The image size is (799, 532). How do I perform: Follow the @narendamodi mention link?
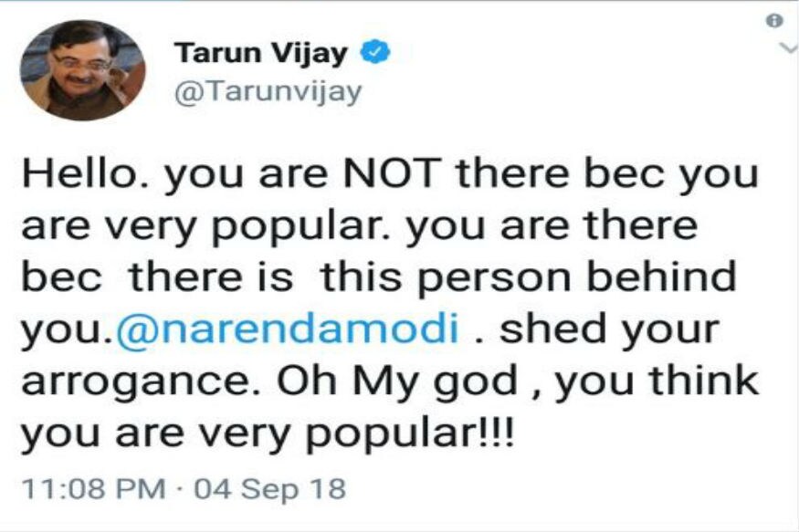[x=288, y=329]
